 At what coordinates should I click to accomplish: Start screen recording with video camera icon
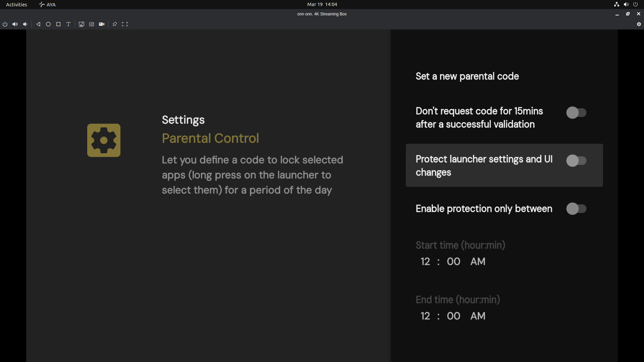[x=102, y=24]
